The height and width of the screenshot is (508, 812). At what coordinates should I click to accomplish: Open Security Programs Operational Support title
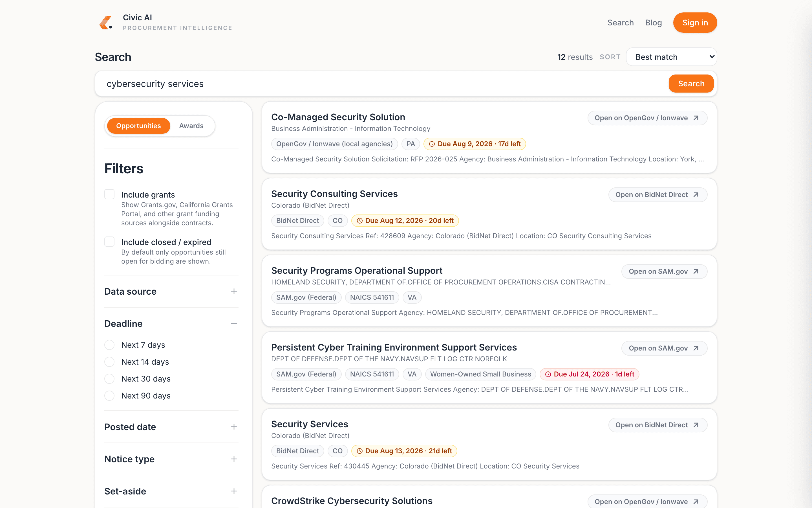(357, 270)
